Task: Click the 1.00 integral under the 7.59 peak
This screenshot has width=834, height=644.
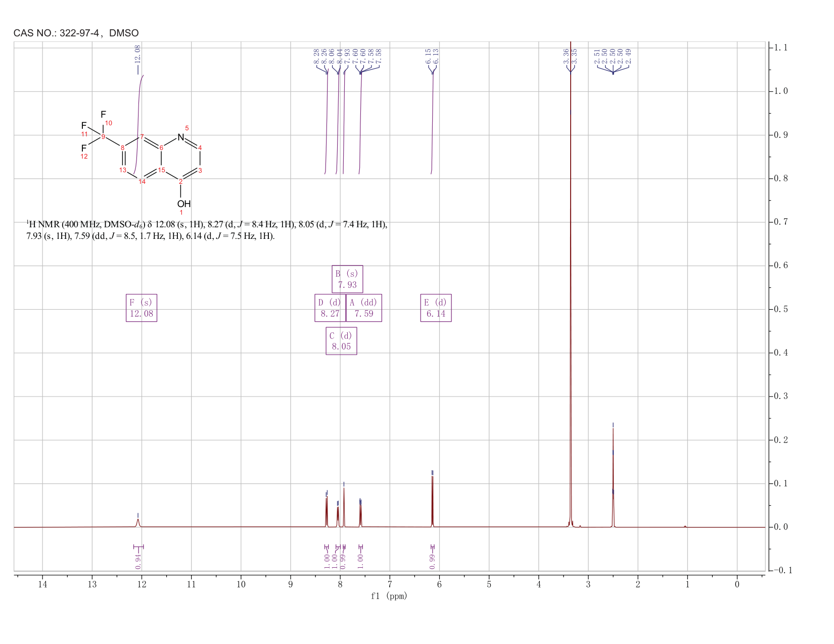Action: coord(361,561)
